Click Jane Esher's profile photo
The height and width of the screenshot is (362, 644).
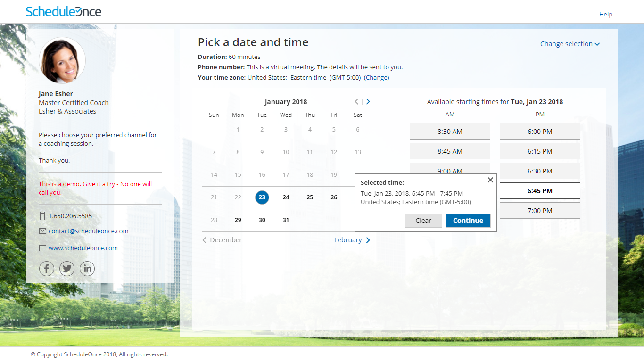click(62, 60)
